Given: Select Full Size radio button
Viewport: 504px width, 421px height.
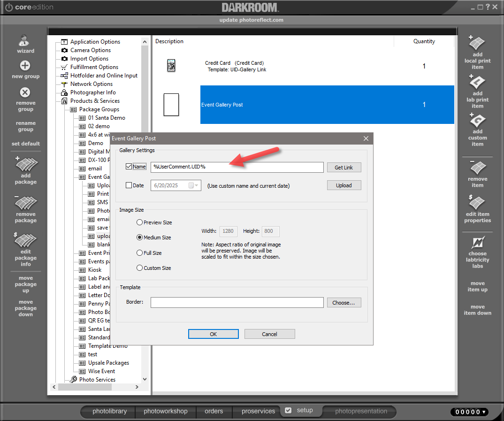Looking at the screenshot, I should pos(139,253).
